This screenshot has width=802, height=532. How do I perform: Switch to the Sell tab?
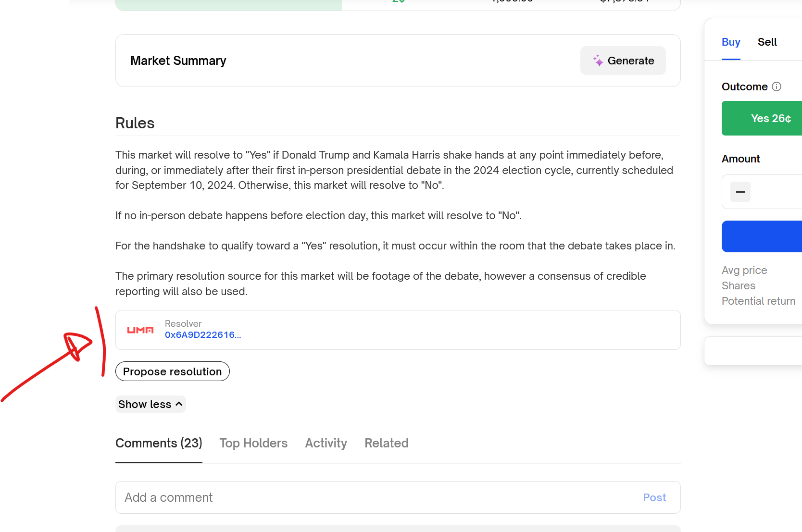(x=767, y=42)
